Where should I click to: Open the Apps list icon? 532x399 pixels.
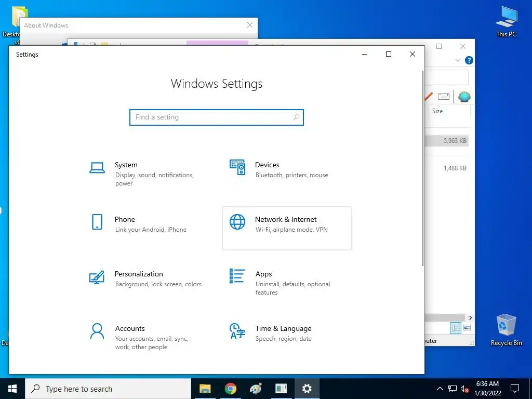(237, 276)
